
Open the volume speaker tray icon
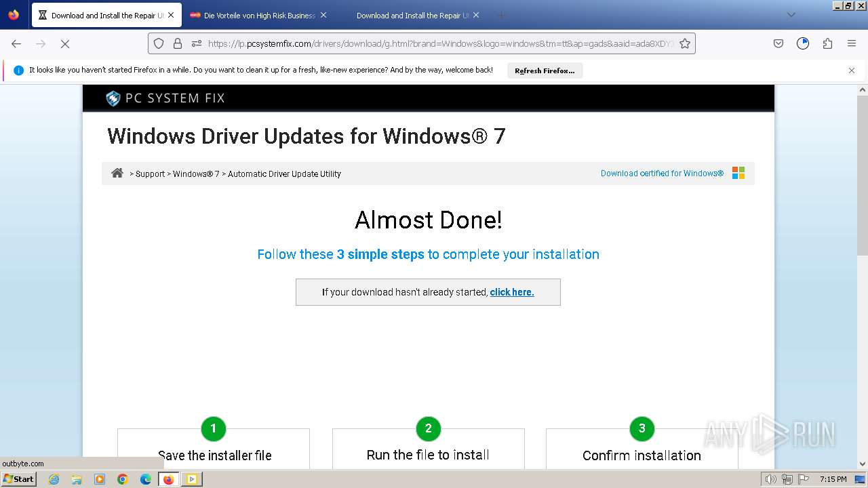point(771,479)
